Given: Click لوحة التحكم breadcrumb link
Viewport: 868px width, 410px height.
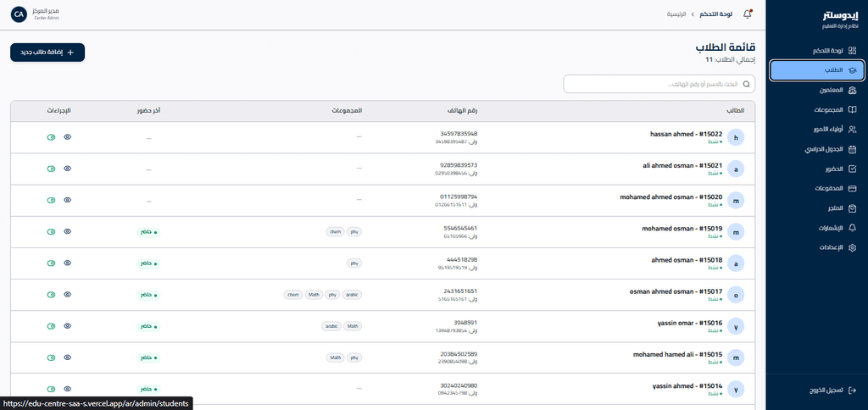Looking at the screenshot, I should pyautogui.click(x=715, y=14).
